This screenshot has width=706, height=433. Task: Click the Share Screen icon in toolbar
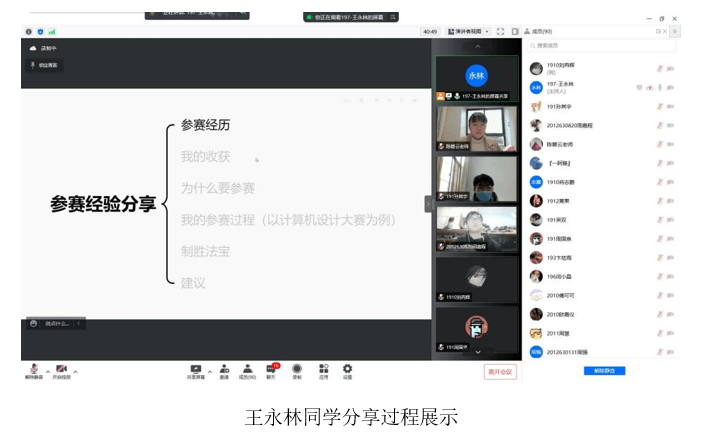(195, 370)
